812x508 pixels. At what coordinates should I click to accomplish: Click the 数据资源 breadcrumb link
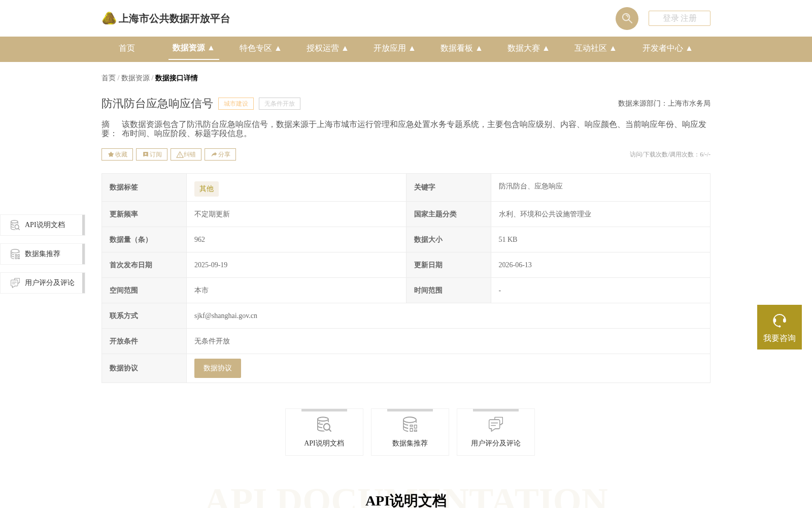[x=136, y=78]
